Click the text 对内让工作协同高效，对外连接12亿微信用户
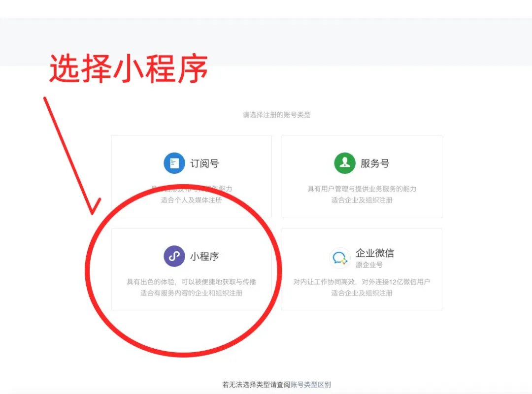This screenshot has width=532, height=394. pyautogui.click(x=362, y=282)
